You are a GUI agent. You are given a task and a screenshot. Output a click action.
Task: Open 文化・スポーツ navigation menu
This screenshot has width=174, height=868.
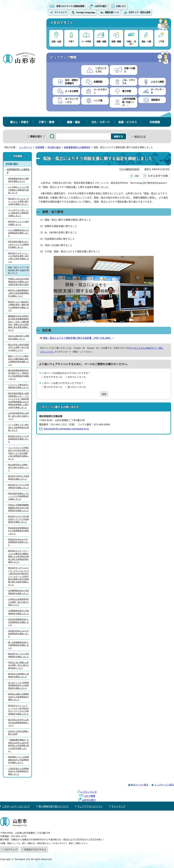tap(100, 122)
